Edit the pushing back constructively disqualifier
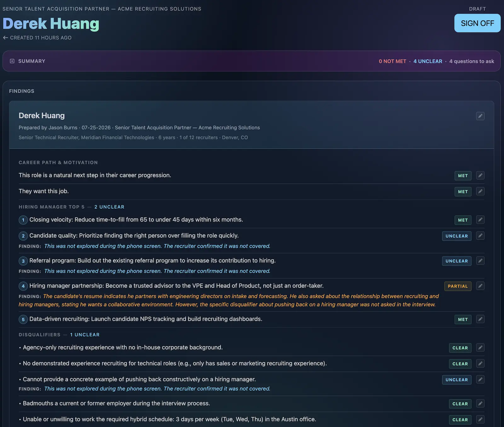 pos(480,379)
